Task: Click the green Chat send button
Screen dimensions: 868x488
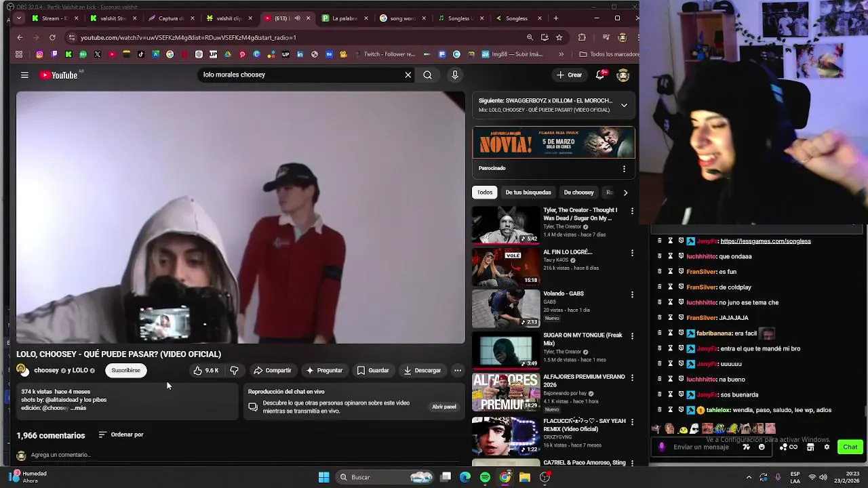Action: (850, 447)
